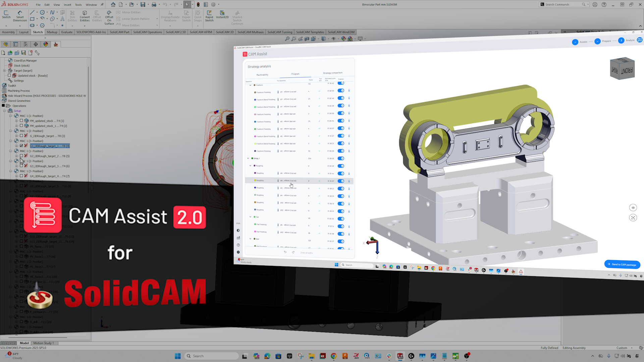Disable the Freeform Finishing enabled toggle

pyautogui.click(x=341, y=90)
